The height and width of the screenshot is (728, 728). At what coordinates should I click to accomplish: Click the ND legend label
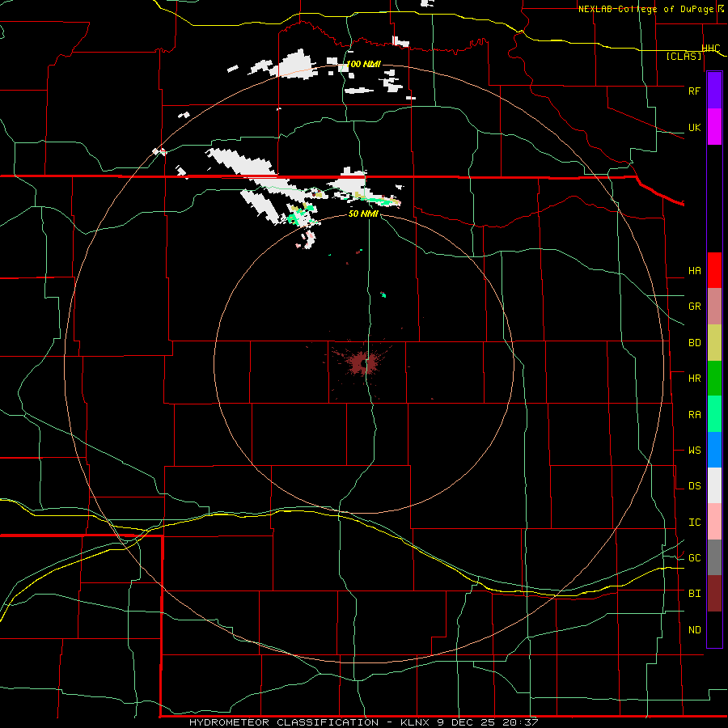[x=694, y=630]
